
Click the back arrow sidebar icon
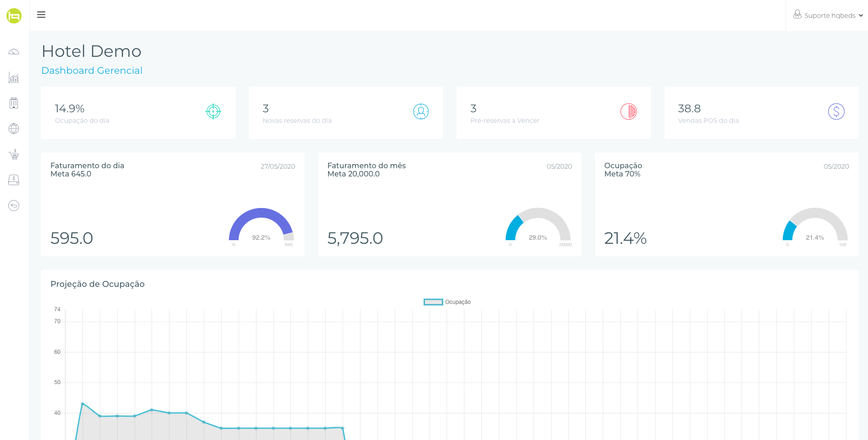click(x=14, y=205)
